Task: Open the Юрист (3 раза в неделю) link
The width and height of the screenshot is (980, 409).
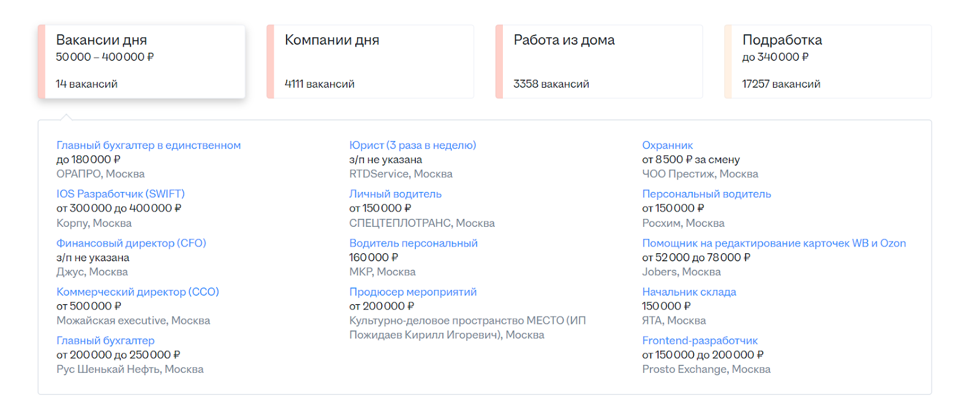Action: (x=412, y=145)
